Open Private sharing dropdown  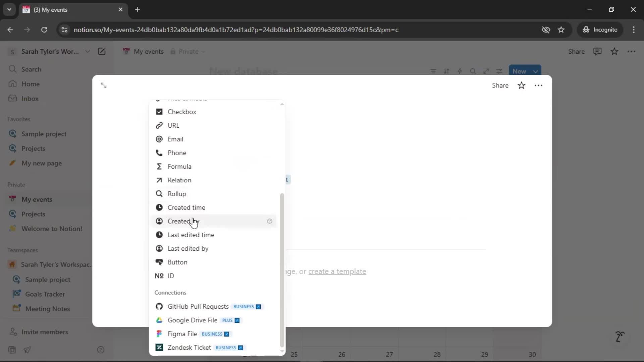coord(188,52)
